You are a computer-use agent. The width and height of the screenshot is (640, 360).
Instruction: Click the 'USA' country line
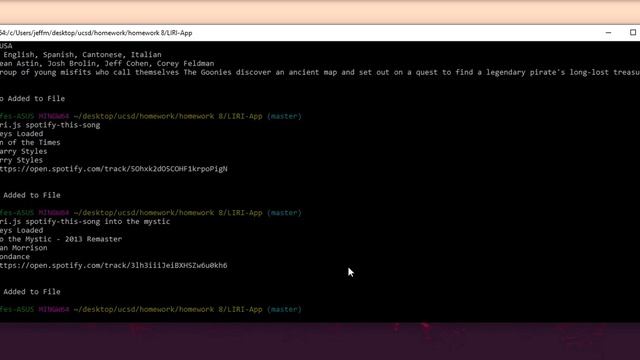(6, 46)
